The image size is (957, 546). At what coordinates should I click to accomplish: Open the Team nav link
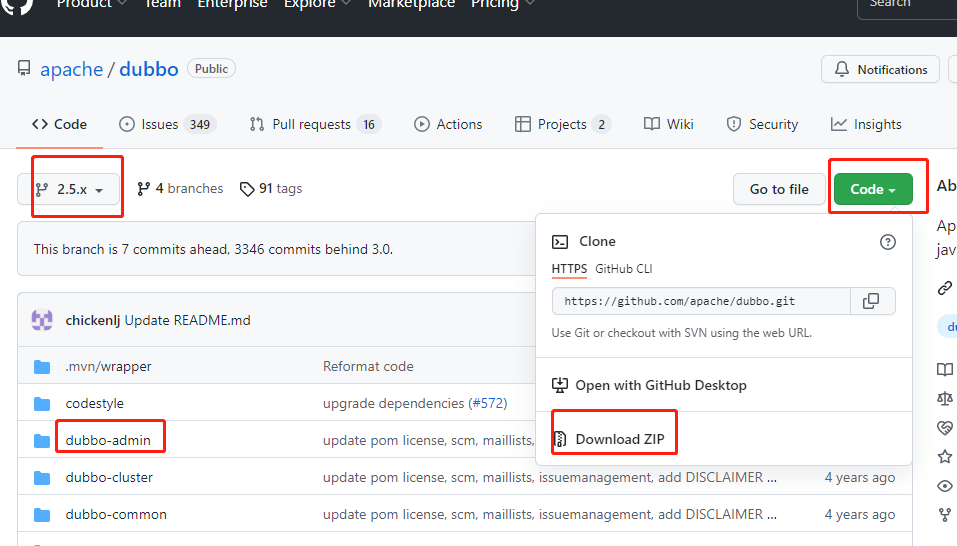coord(162,4)
